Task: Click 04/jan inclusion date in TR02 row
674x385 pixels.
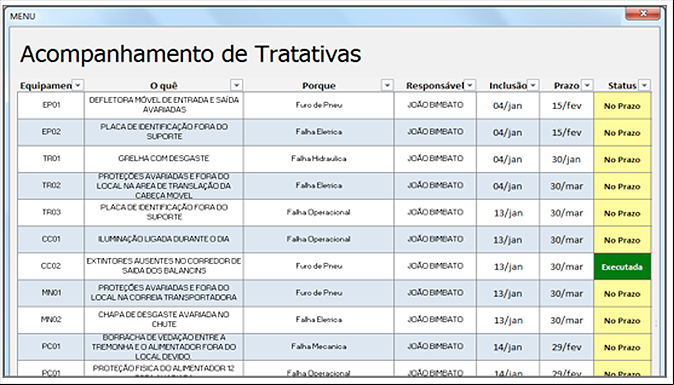Action: [x=508, y=186]
